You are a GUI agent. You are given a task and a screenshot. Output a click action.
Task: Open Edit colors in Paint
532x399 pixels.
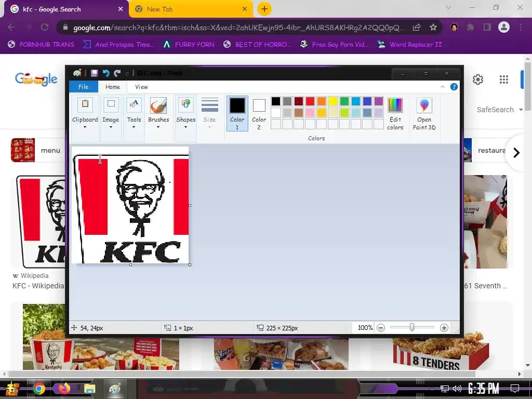click(x=395, y=114)
